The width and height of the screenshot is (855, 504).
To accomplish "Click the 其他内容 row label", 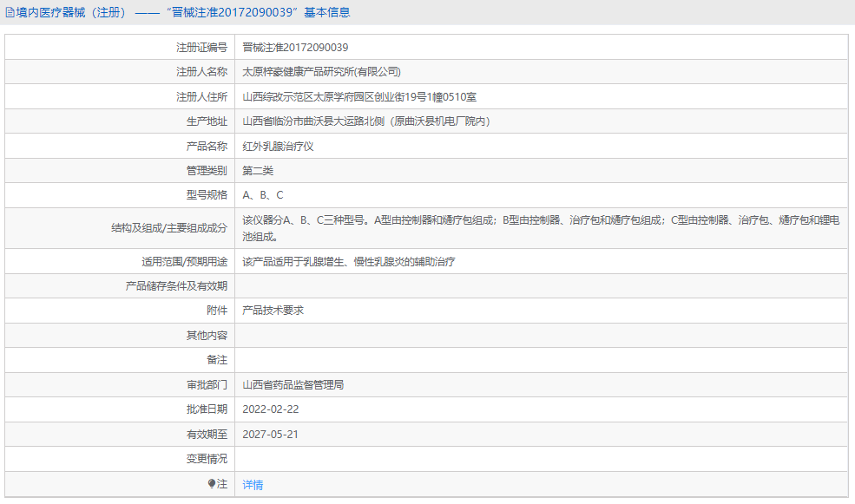I will [x=207, y=335].
